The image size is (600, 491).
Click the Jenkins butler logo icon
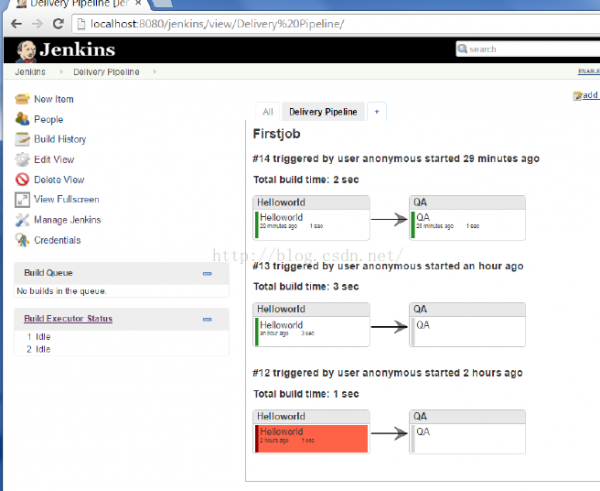tap(26, 51)
